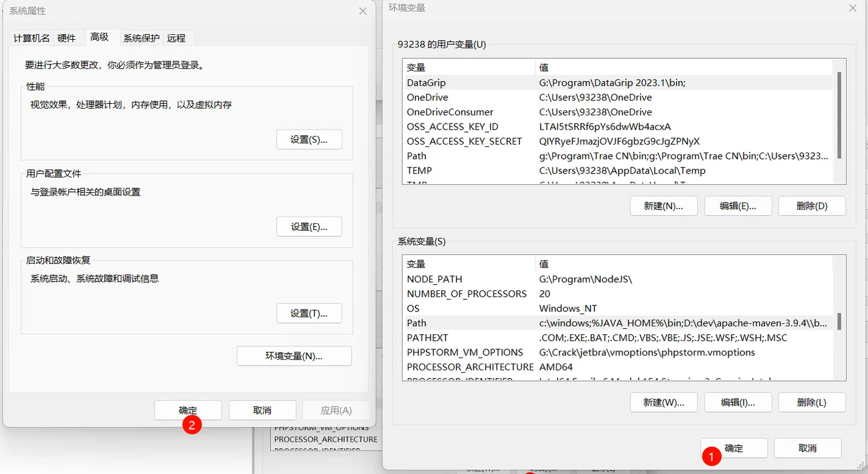Click the 环境变量(N)... button
Viewport: 868px width, 474px height.
[x=294, y=355]
